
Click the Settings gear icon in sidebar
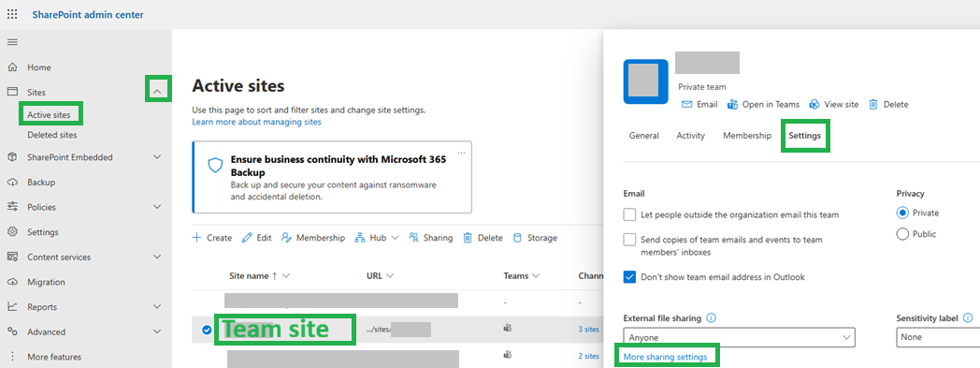pyautogui.click(x=12, y=232)
